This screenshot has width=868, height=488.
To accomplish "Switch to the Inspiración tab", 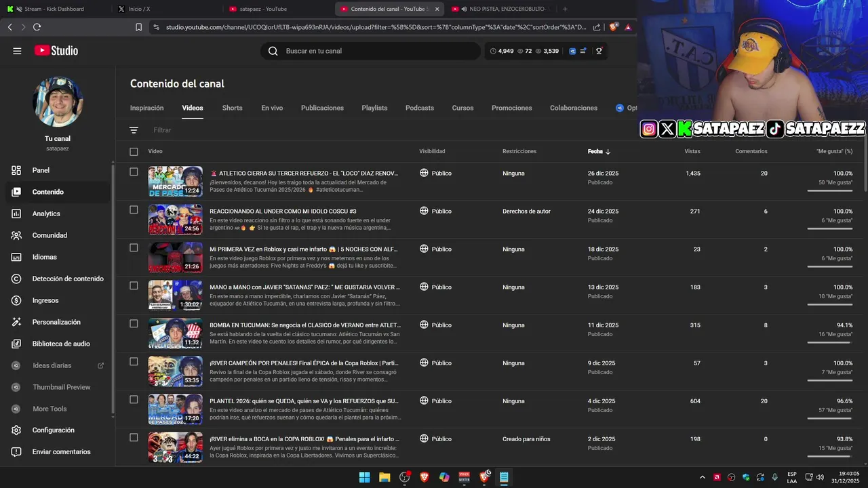I will 146,108.
